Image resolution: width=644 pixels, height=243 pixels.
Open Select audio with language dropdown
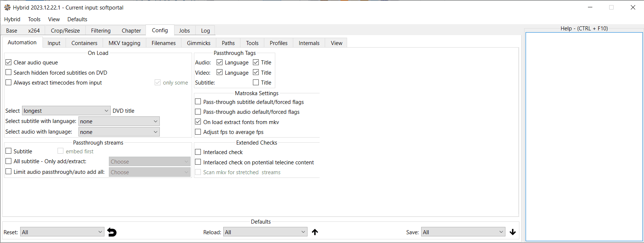[119, 132]
